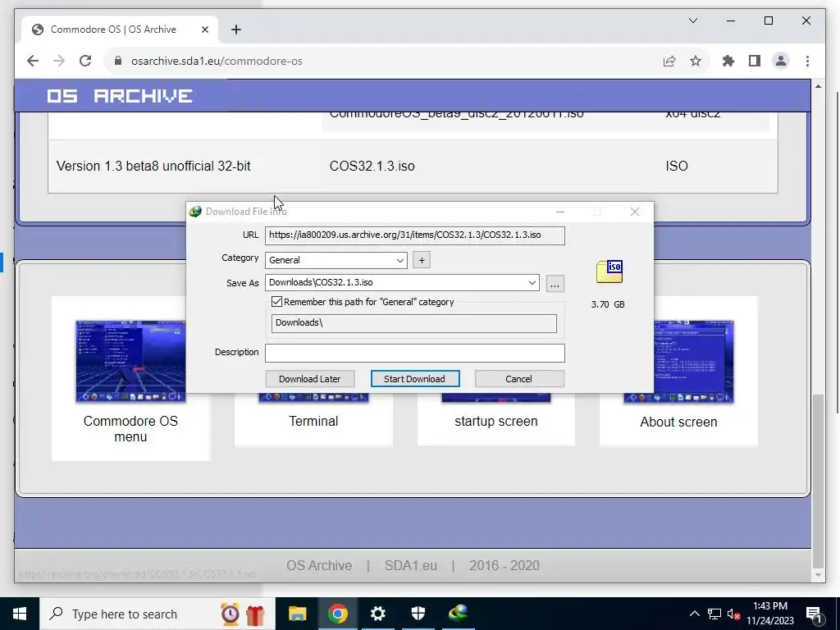Cancel the Download File Info dialog
This screenshot has height=630, width=840.
(x=518, y=379)
